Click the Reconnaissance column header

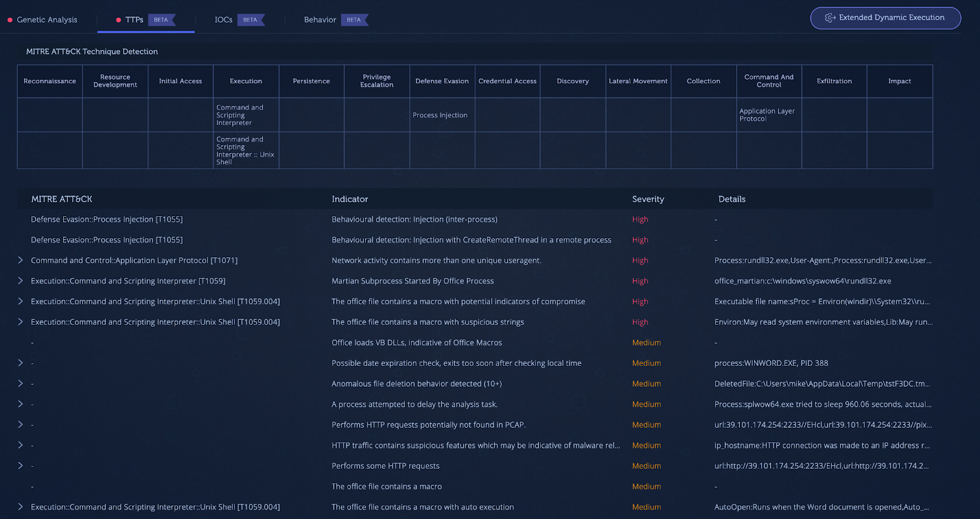[x=50, y=81]
